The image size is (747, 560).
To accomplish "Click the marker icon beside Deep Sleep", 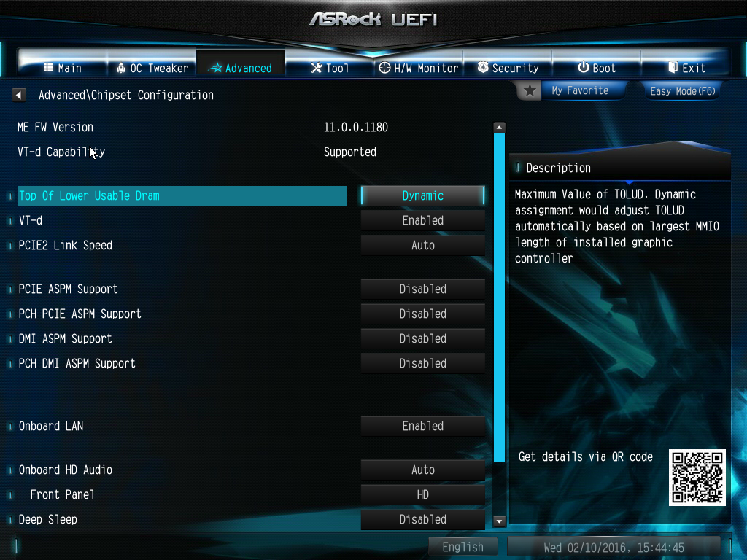I will tap(10, 520).
